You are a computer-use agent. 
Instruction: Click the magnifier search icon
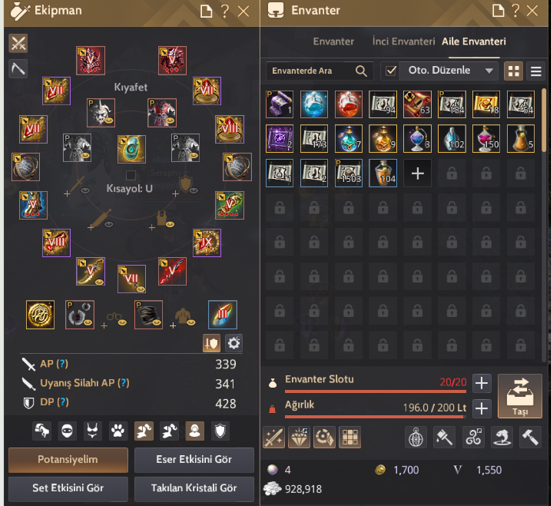tap(361, 71)
